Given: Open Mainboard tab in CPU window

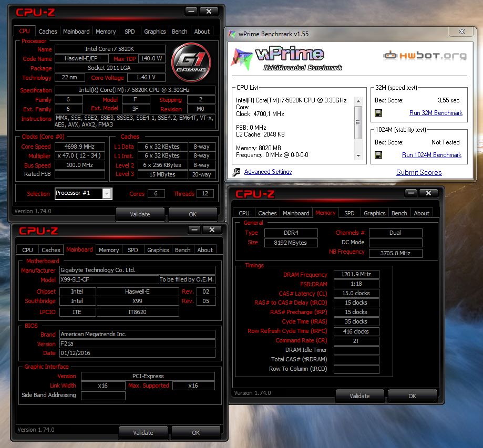Looking at the screenshot, I should click(x=76, y=32).
